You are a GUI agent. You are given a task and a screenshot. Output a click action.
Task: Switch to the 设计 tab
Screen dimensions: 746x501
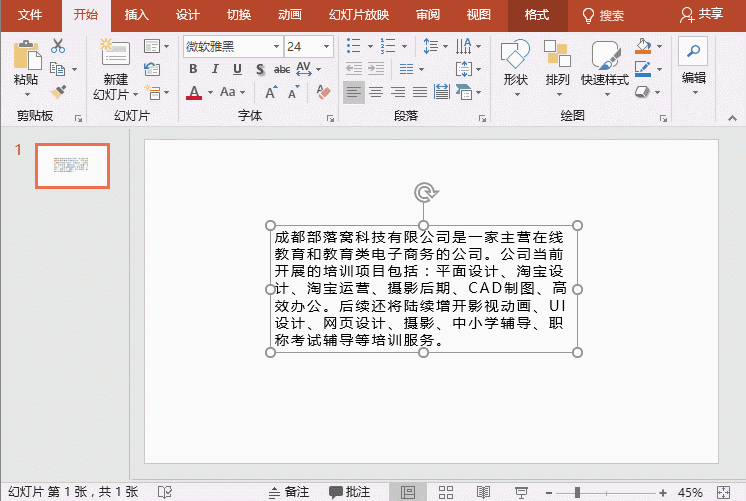click(187, 15)
